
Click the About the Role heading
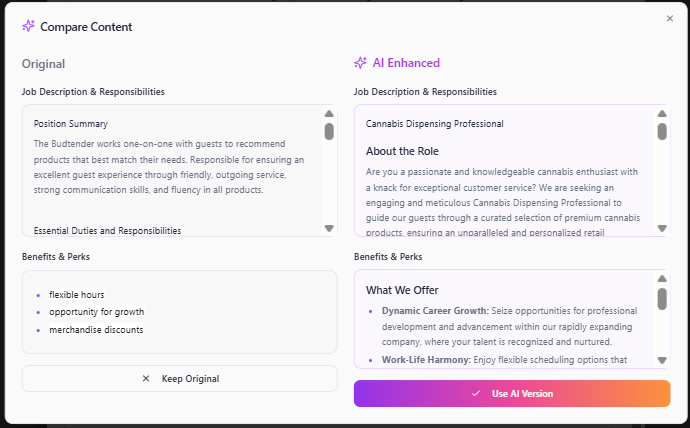coord(402,151)
